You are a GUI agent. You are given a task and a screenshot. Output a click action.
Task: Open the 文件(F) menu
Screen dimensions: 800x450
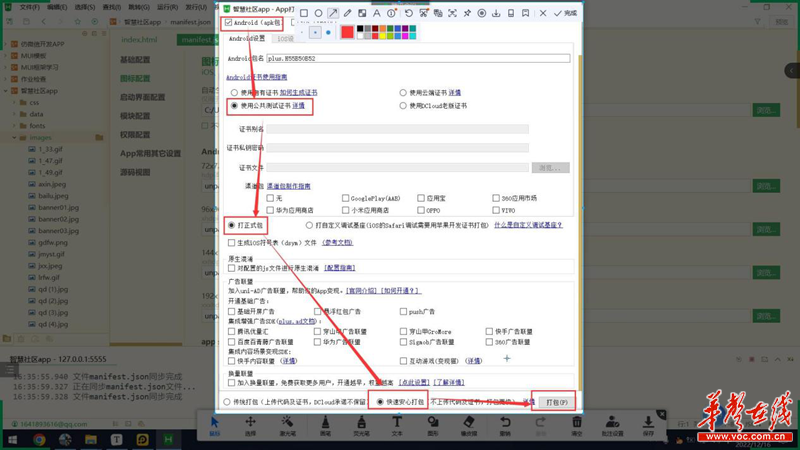pos(29,6)
